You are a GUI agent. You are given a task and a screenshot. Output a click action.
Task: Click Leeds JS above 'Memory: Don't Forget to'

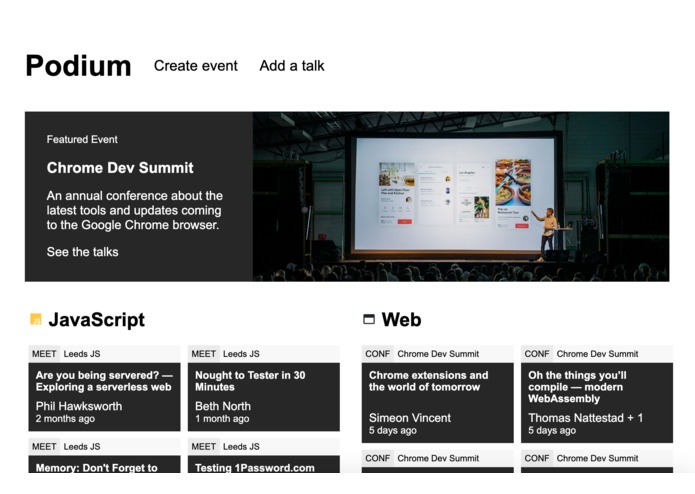[82, 446]
